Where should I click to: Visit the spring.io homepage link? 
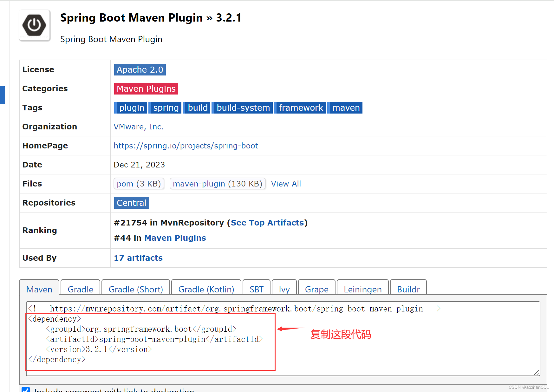point(186,146)
